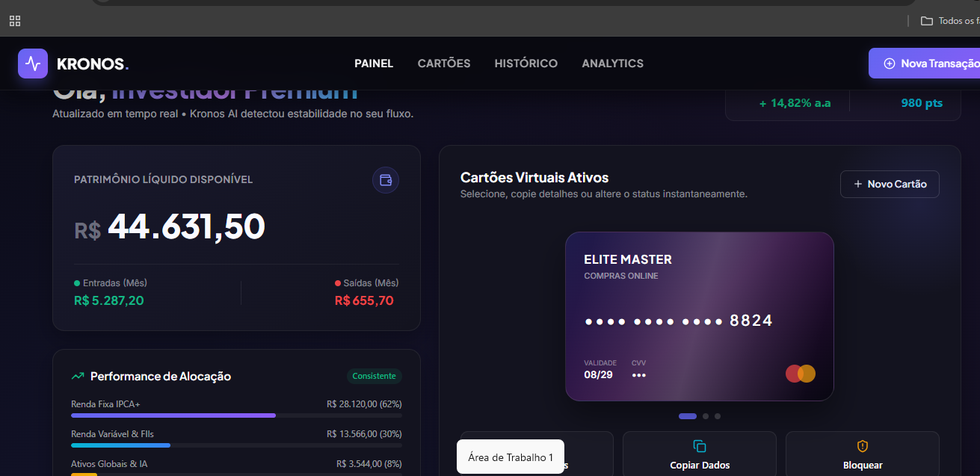This screenshot has height=476, width=980.
Task: Select the first active carousel dot below the card
Action: coord(688,416)
